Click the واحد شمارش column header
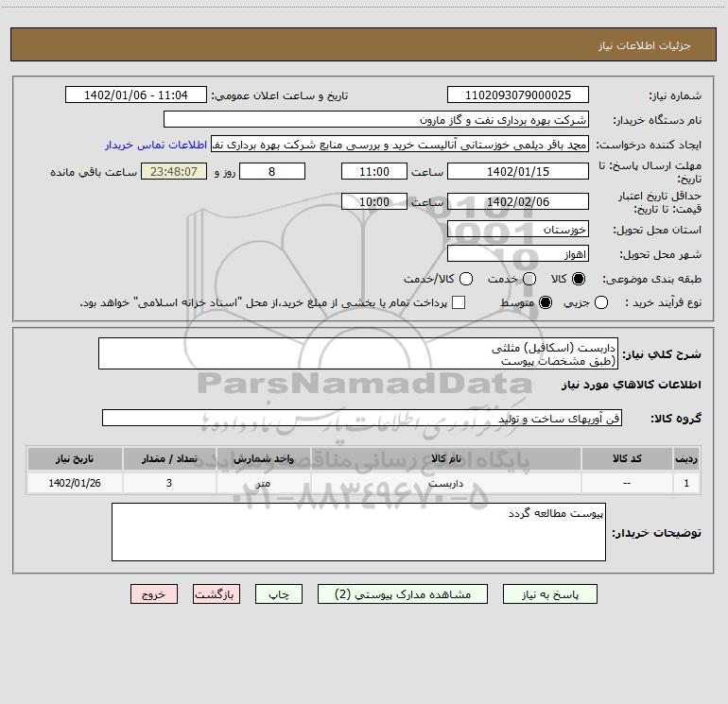Screen dimensions: 728x704 (x=263, y=458)
